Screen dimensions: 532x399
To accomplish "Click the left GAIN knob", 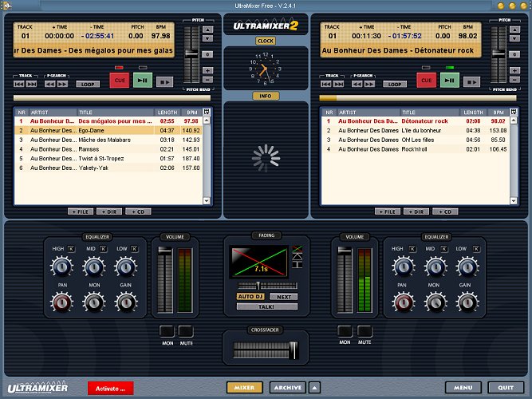I will click(126, 302).
